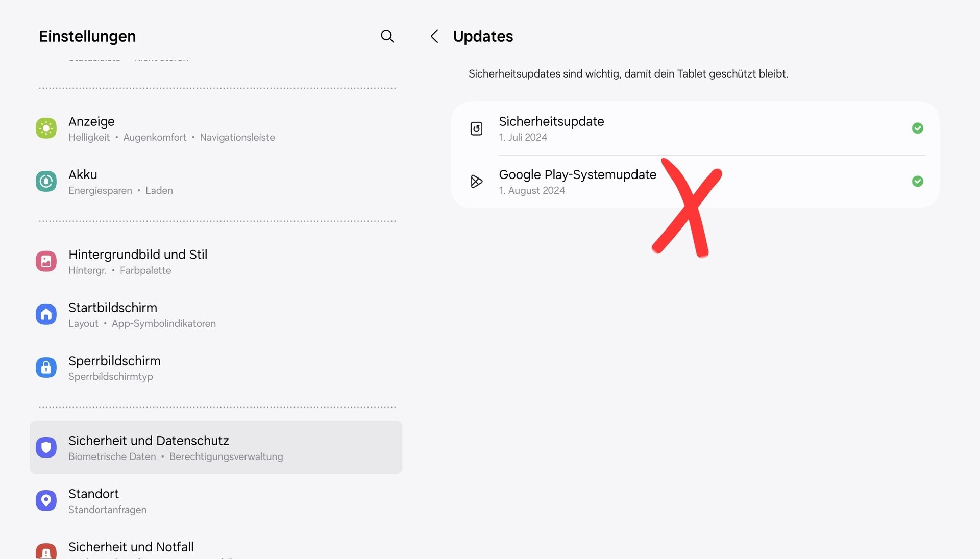Click the Sperrbildschirm lock icon

point(46,367)
